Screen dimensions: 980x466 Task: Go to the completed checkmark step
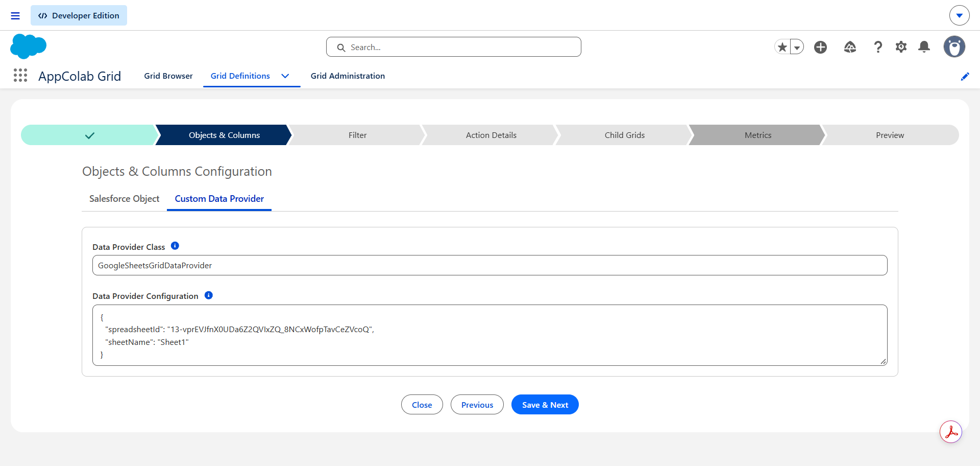click(x=89, y=135)
